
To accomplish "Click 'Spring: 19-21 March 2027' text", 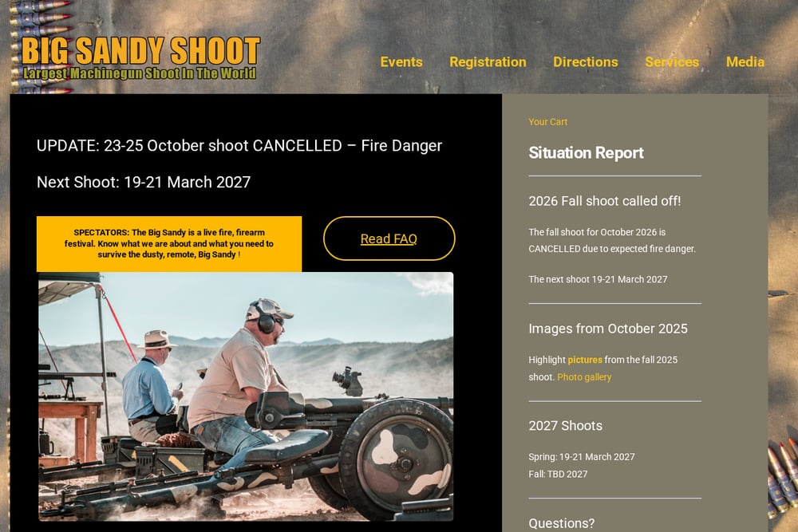I will [581, 457].
